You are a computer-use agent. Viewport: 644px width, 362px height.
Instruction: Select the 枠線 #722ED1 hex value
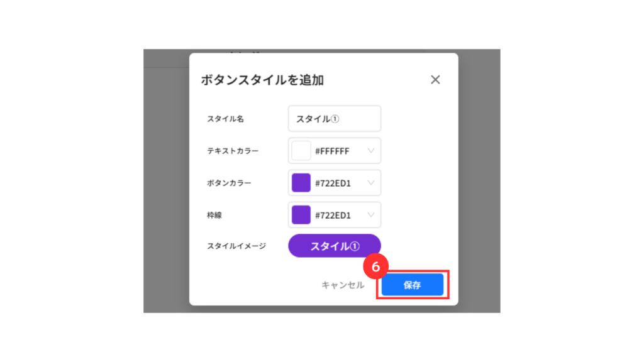point(333,215)
